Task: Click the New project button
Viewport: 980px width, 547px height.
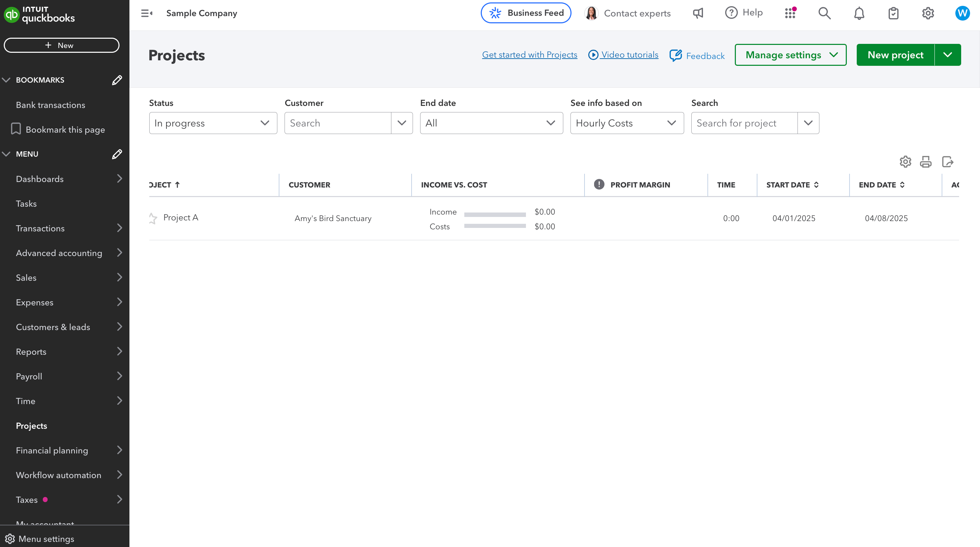Action: pyautogui.click(x=895, y=54)
